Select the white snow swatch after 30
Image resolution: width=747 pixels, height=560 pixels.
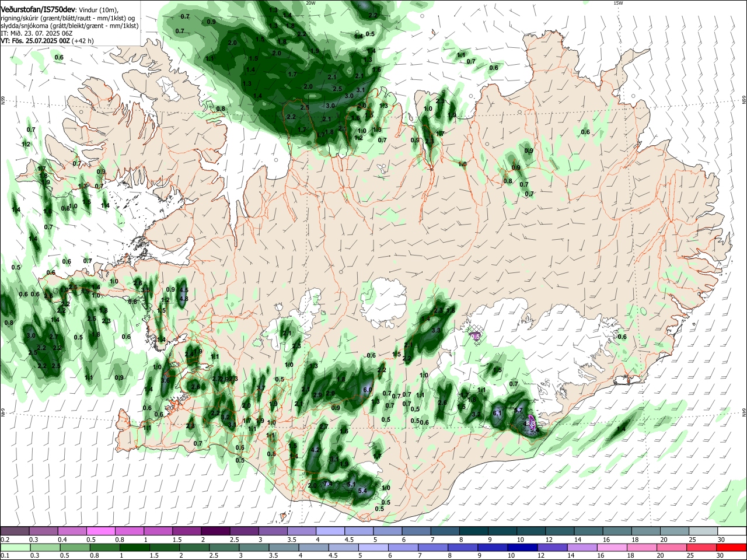pos(731,531)
